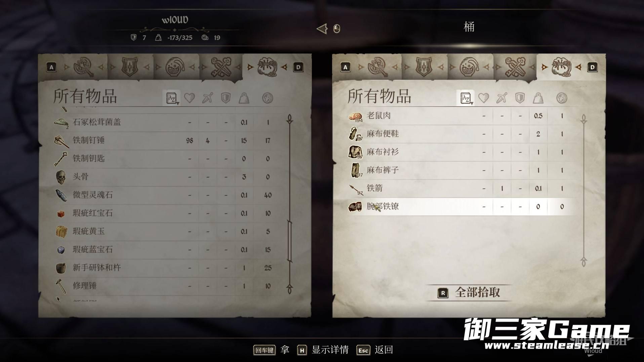Sort barrel items by shield armor column
This screenshot has height=362, width=644.
(520, 98)
